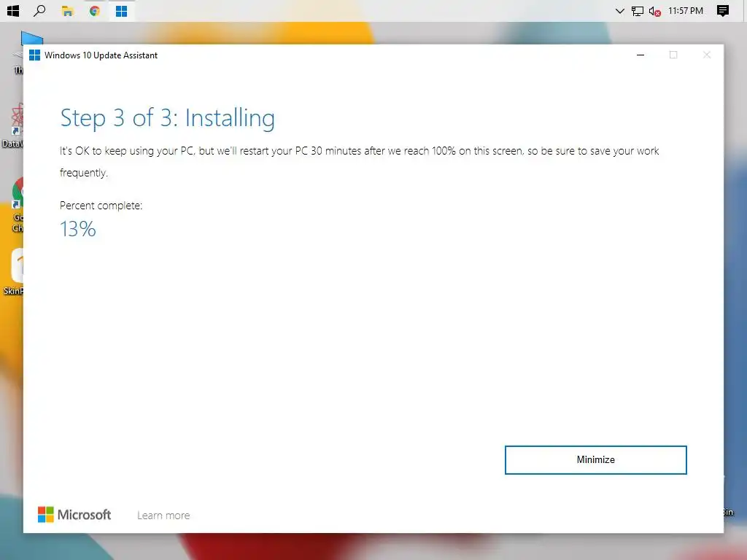
Task: Expand hidden system tray icons chevron
Action: (619, 11)
